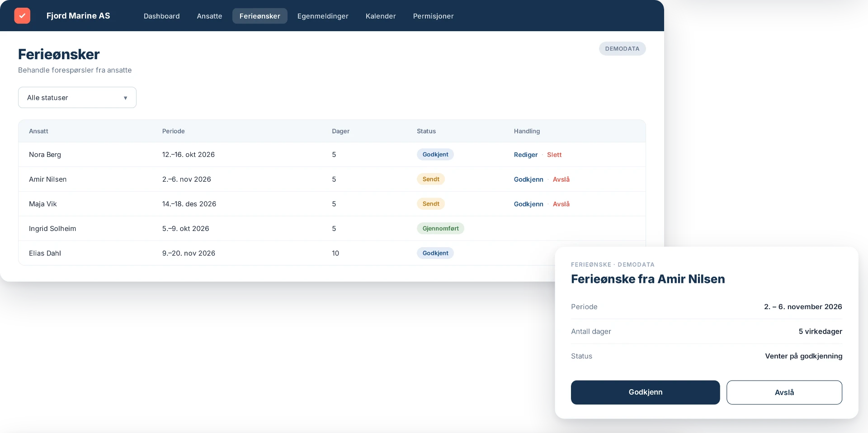Open the Dashboard tab
The height and width of the screenshot is (433, 868).
tap(161, 16)
